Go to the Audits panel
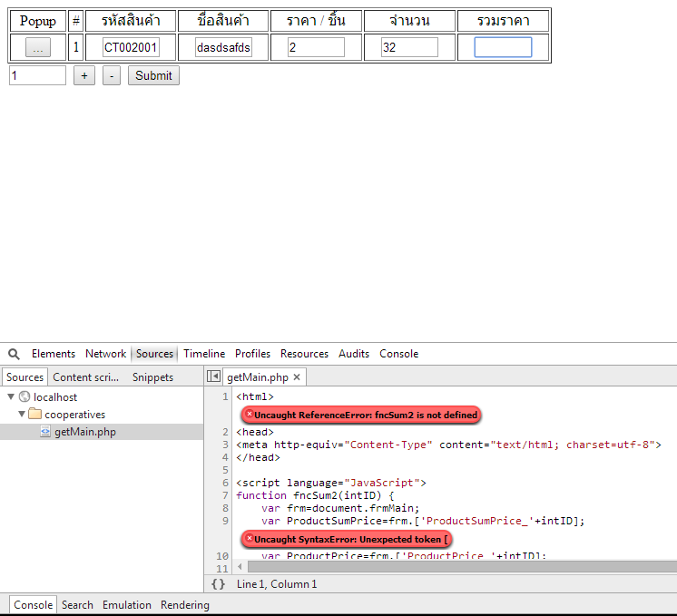The image size is (677, 616). click(354, 354)
